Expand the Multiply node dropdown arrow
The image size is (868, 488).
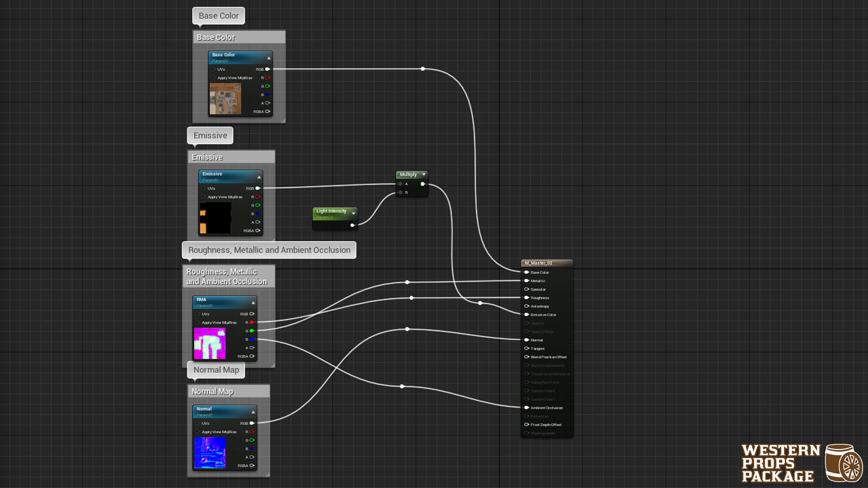coord(424,174)
